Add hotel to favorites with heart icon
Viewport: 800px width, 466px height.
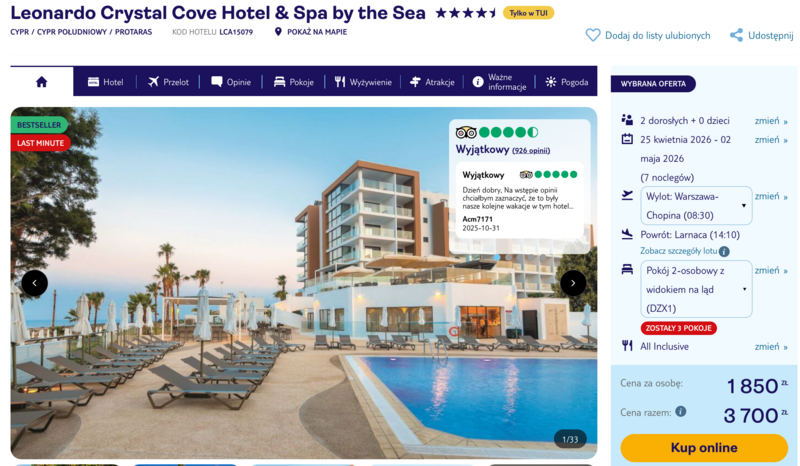pos(592,35)
